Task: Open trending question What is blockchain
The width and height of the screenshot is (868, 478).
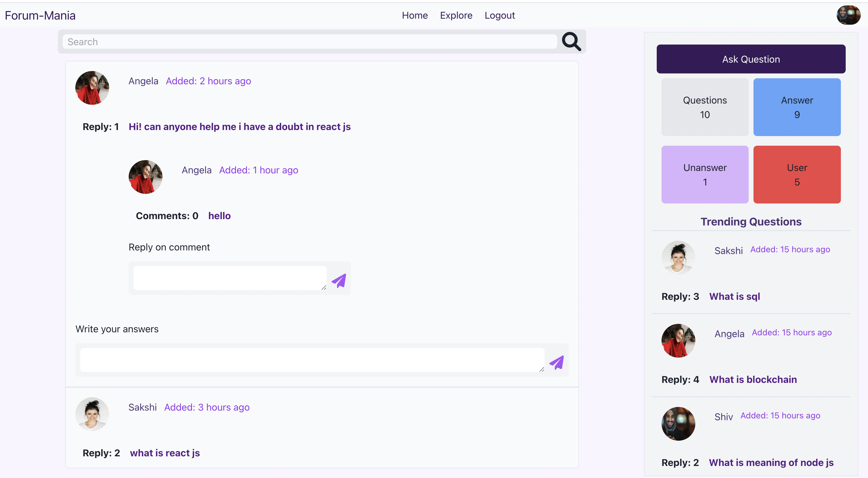Action: point(753,379)
